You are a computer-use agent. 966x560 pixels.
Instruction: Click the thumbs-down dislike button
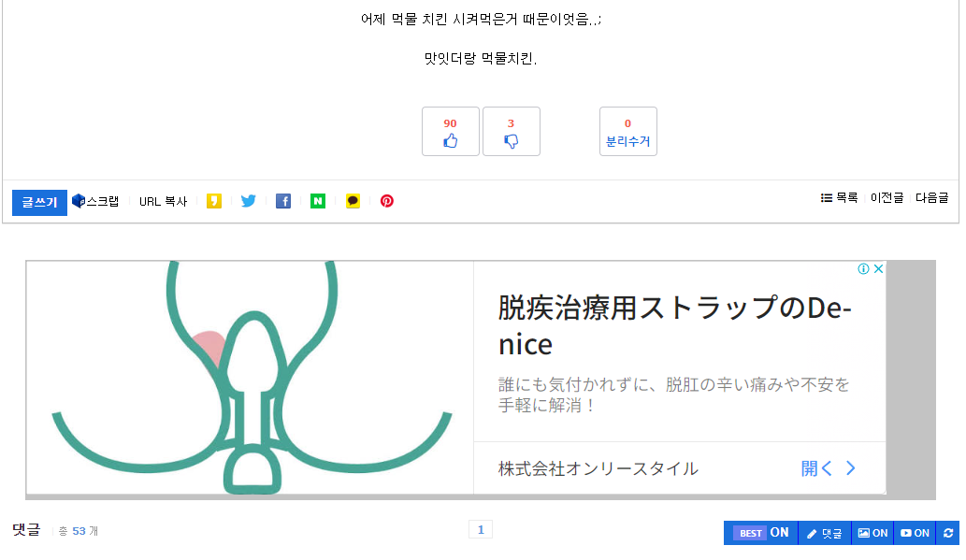511,132
